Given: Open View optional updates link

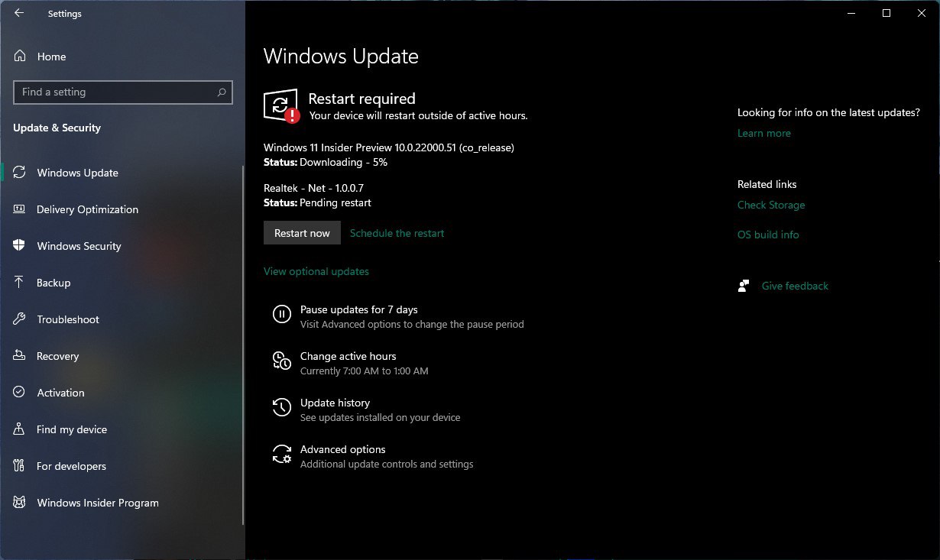Looking at the screenshot, I should pos(316,271).
